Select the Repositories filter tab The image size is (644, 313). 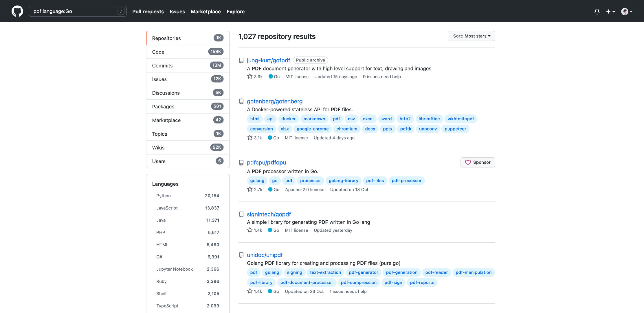(187, 38)
